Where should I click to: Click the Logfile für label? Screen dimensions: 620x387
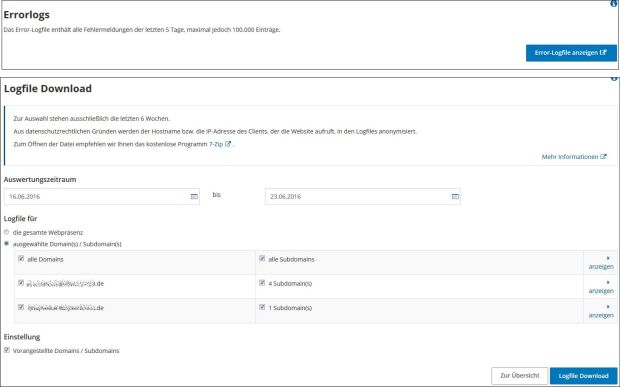(x=20, y=219)
